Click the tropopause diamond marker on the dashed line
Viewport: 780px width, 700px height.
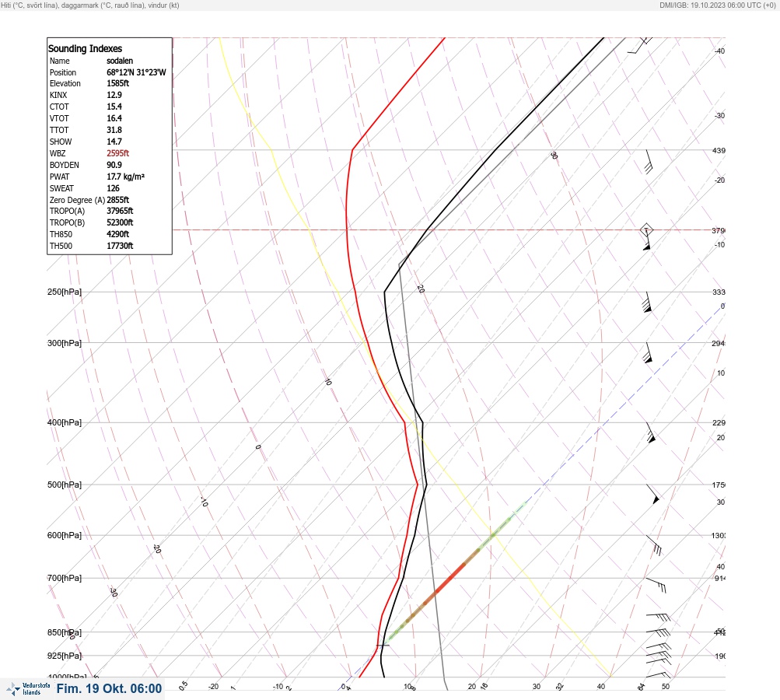(646, 230)
